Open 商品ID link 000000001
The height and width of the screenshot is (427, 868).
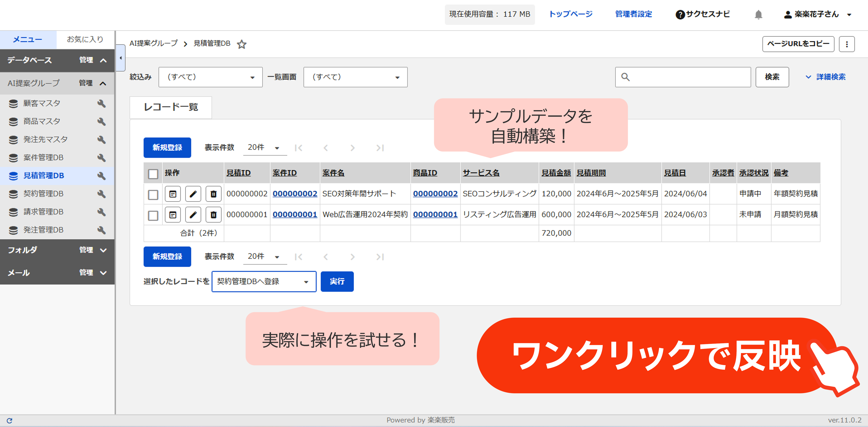tap(435, 215)
